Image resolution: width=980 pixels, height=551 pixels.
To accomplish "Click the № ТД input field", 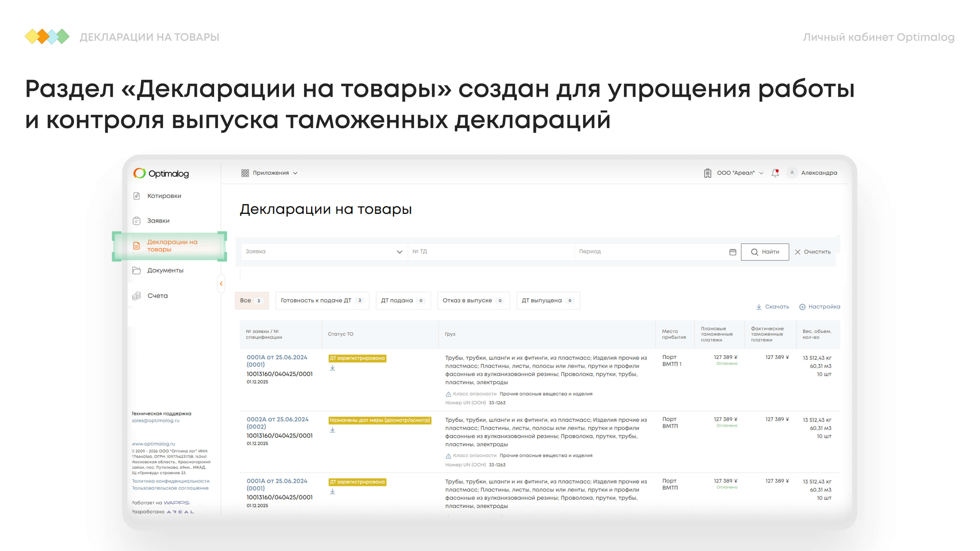I will (x=490, y=251).
